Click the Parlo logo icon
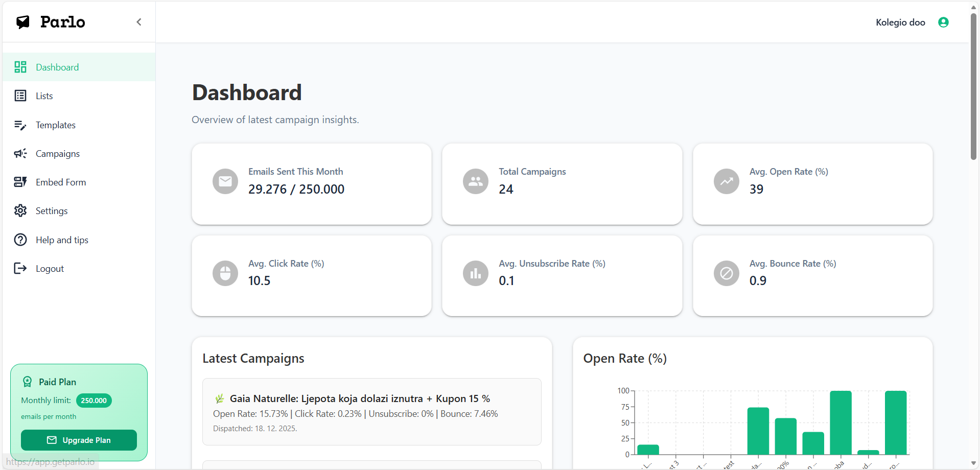The image size is (980, 470). 23,22
